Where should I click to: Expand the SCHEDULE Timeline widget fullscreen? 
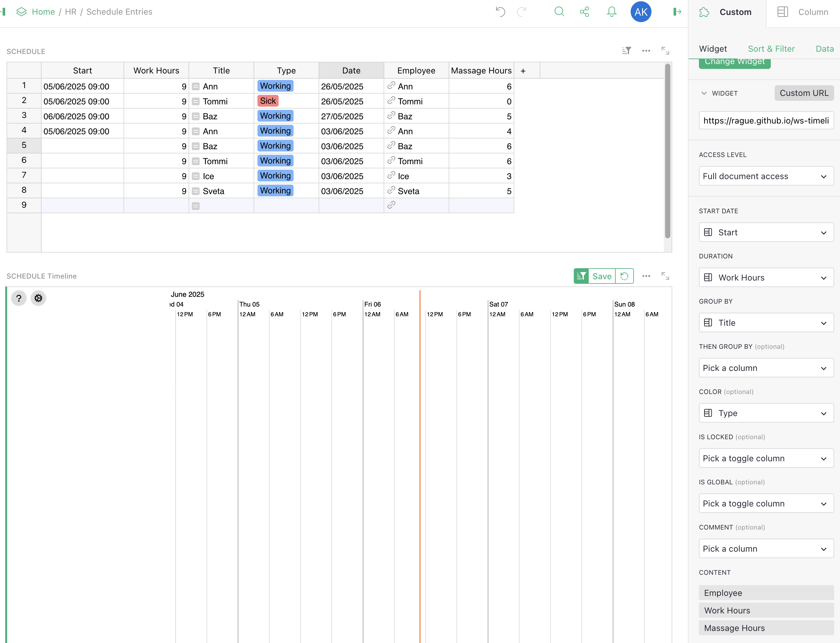coord(665,276)
